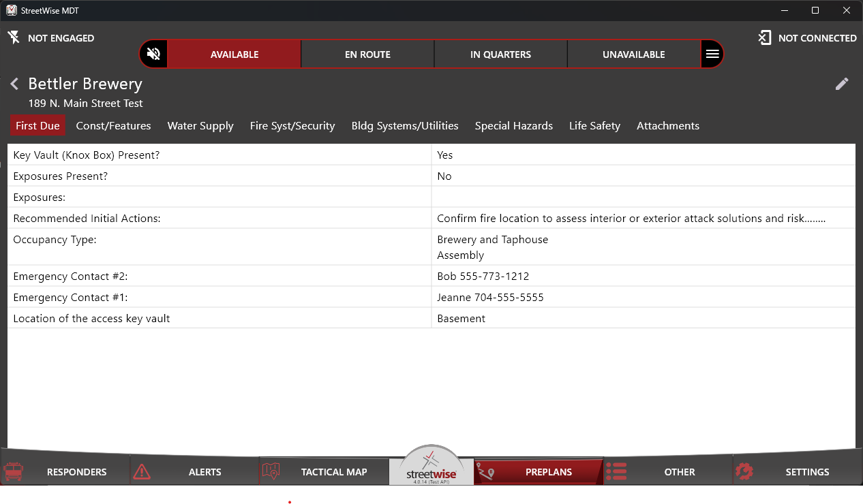Image resolution: width=863 pixels, height=504 pixels.
Task: Open the Alerts section
Action: pos(194,471)
